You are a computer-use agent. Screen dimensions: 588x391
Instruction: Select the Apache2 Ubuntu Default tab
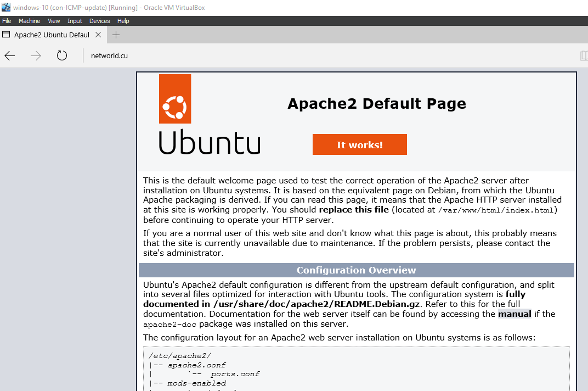coord(52,35)
